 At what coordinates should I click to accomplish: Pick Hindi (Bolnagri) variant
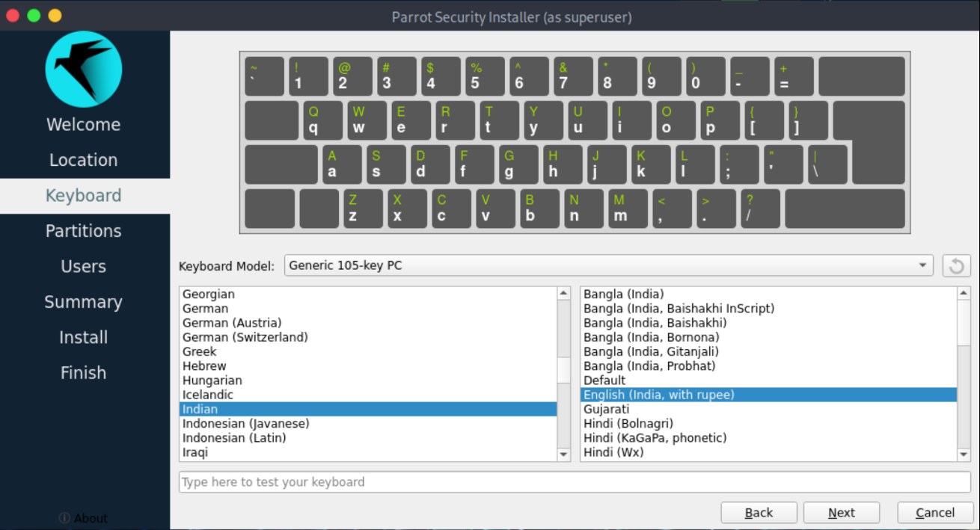(769, 424)
